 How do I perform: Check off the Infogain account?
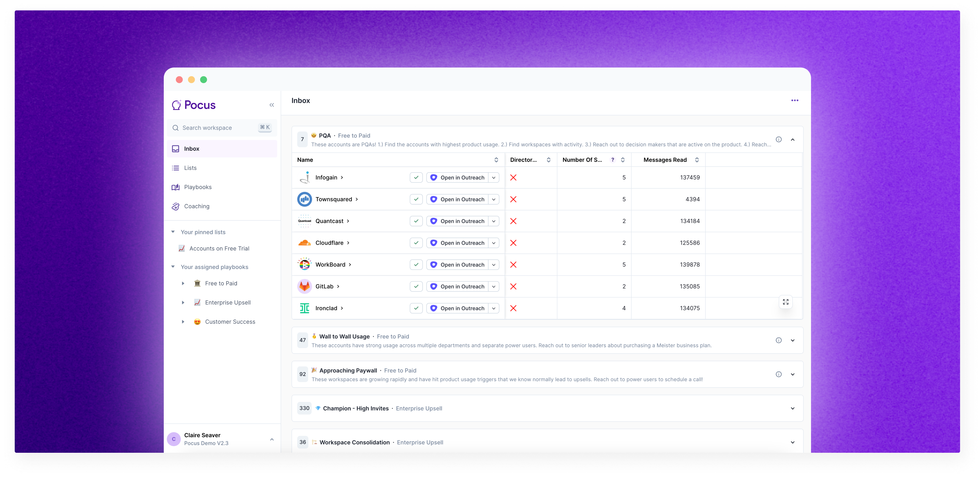click(x=416, y=177)
